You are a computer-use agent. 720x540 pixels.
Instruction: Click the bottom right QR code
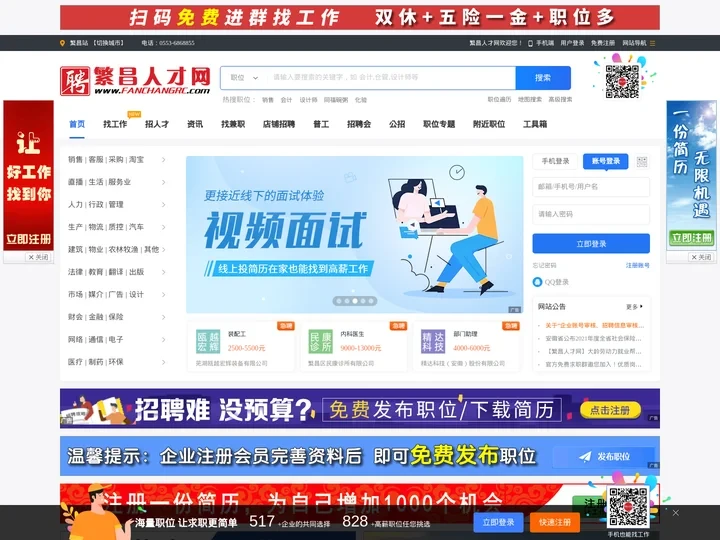(628, 507)
